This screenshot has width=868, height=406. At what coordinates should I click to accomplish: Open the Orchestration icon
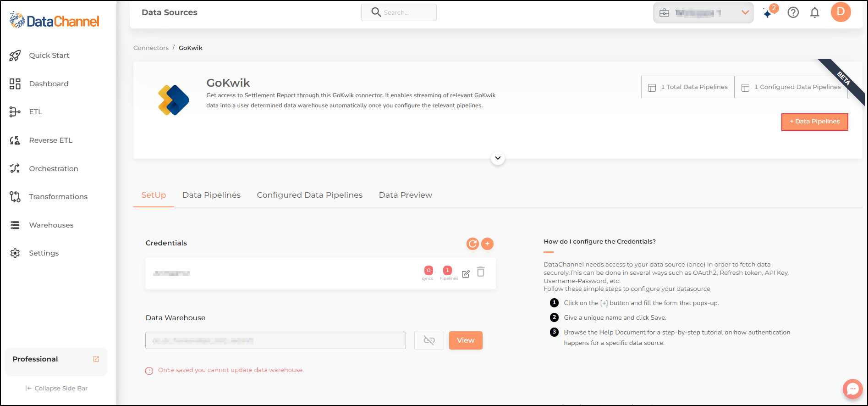(x=15, y=168)
